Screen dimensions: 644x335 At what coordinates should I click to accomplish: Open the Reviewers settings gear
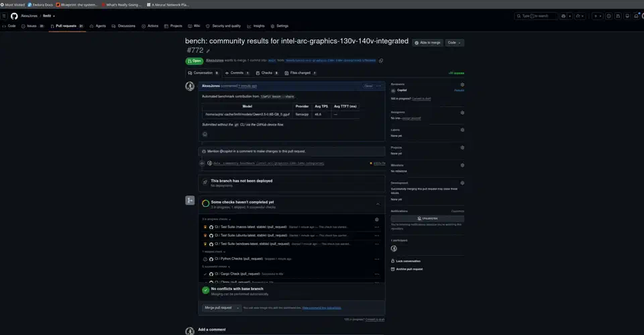462,85
